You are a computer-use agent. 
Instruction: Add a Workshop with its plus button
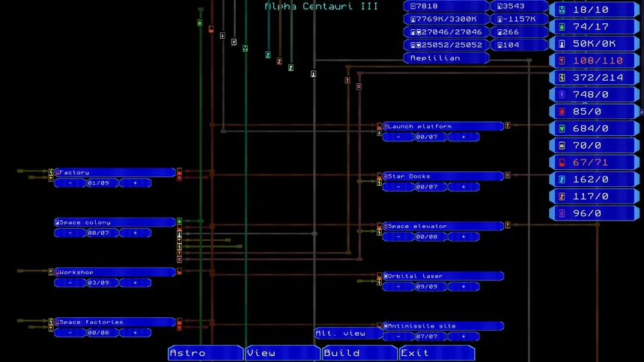(x=135, y=283)
